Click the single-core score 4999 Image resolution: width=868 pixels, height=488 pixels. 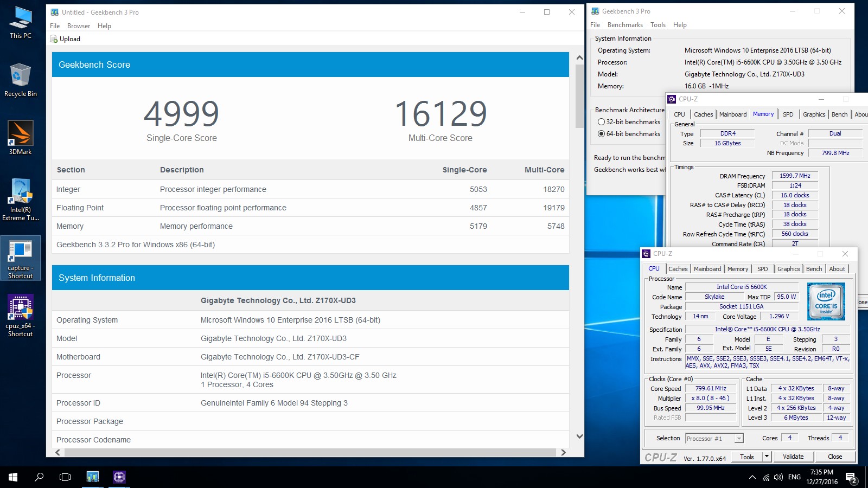click(x=181, y=113)
